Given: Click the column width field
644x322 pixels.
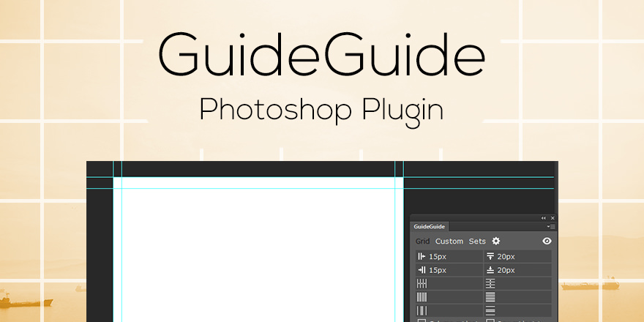Looking at the screenshot, I should (449, 297).
